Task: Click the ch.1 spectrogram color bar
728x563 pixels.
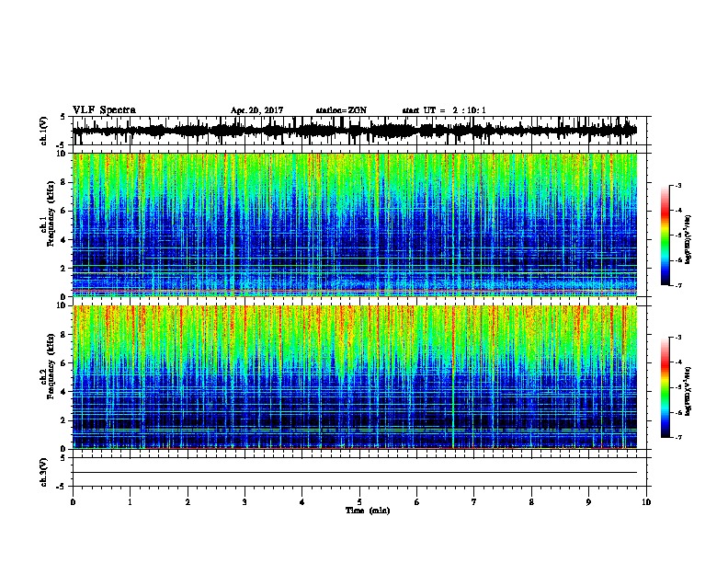Action: (x=665, y=236)
